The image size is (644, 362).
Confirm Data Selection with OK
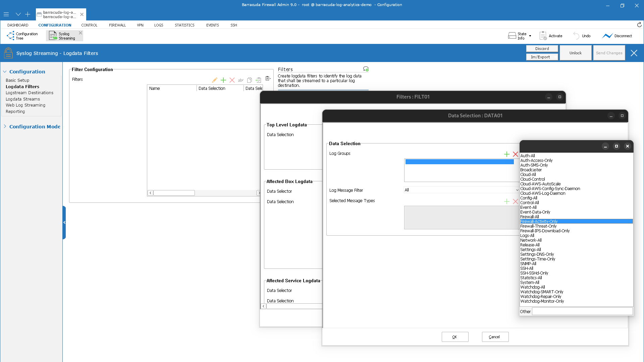(455, 337)
